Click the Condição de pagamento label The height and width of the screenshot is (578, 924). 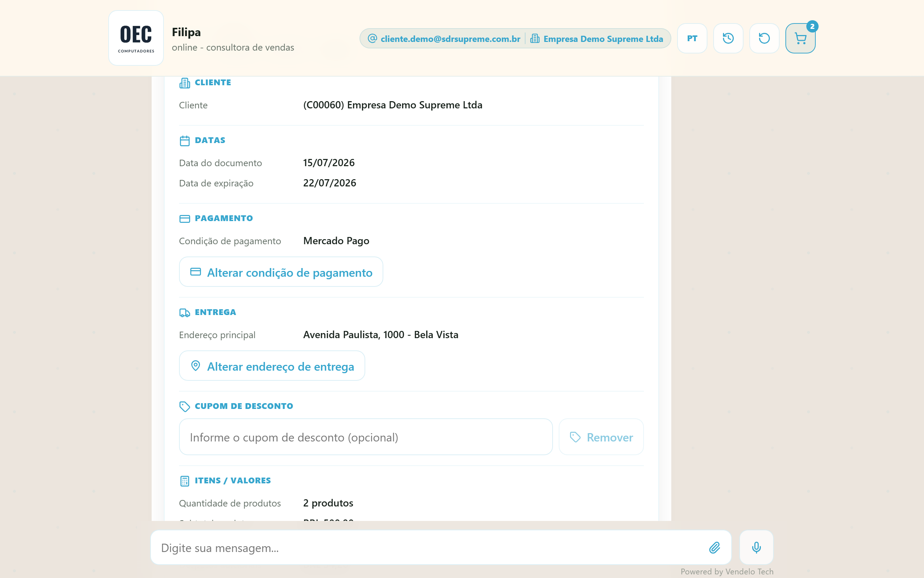click(230, 241)
